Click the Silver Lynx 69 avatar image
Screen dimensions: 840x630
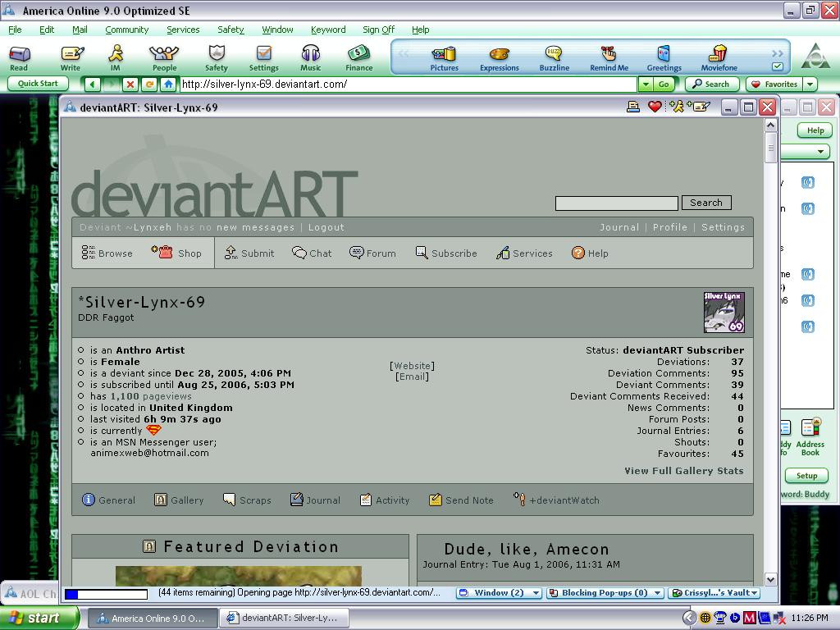(724, 313)
